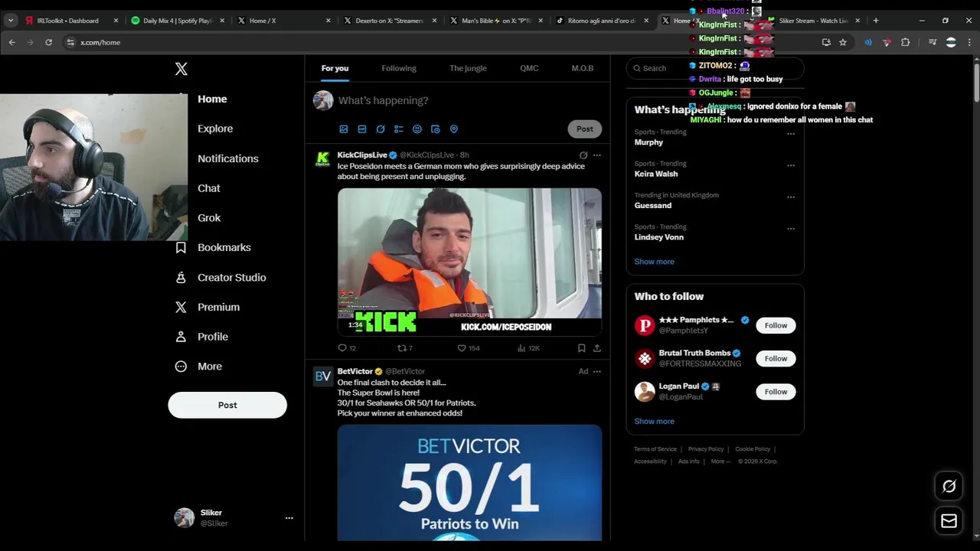Reply to the KickClipsLive post
Viewport: 980px width, 551px height.
pos(347,348)
